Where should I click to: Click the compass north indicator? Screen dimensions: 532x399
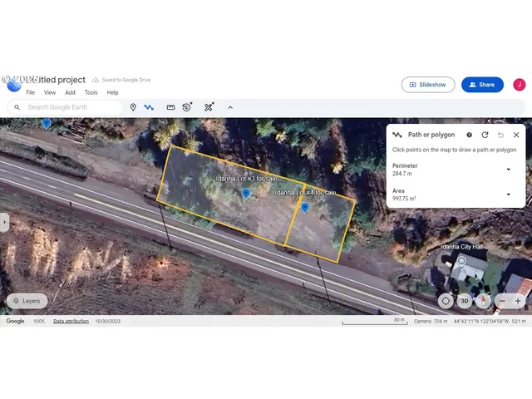pyautogui.click(x=483, y=301)
